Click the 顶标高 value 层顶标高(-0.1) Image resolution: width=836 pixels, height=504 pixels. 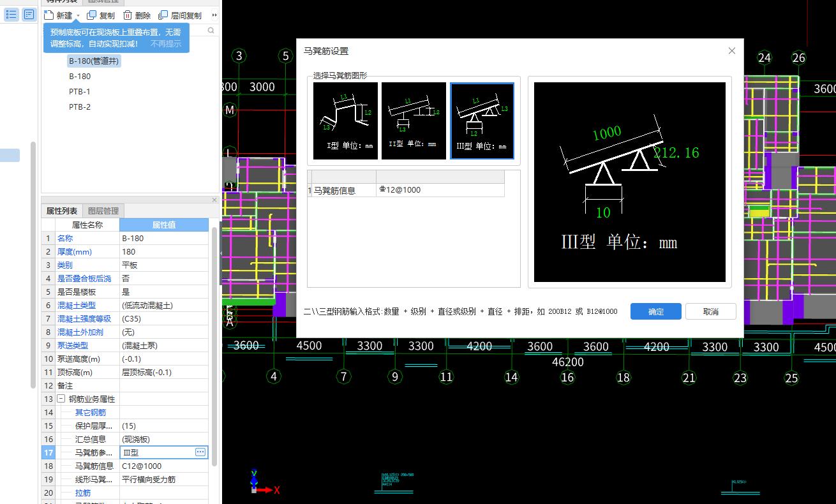point(163,372)
